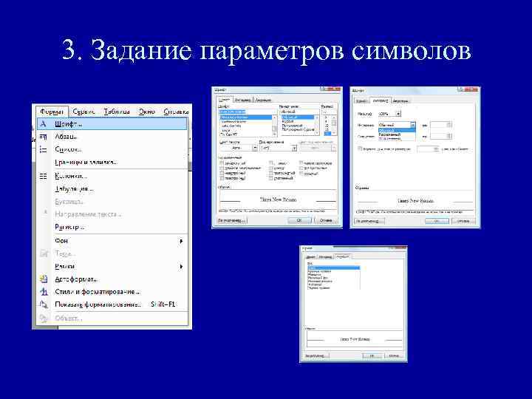Image resolution: width=532 pixels, height=399 pixels.
Task: Tick the двойное зачеркивание checkbox
Action: pyautogui.click(x=222, y=168)
